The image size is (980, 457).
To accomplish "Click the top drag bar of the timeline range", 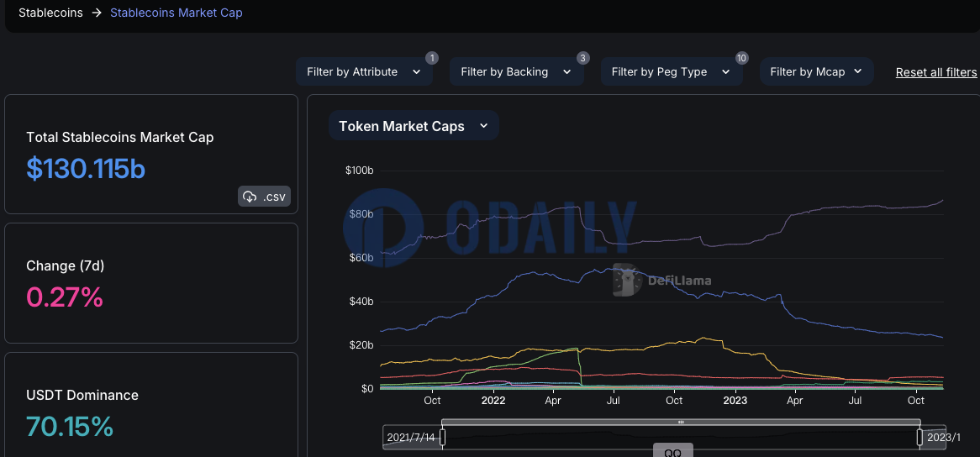I will point(681,422).
